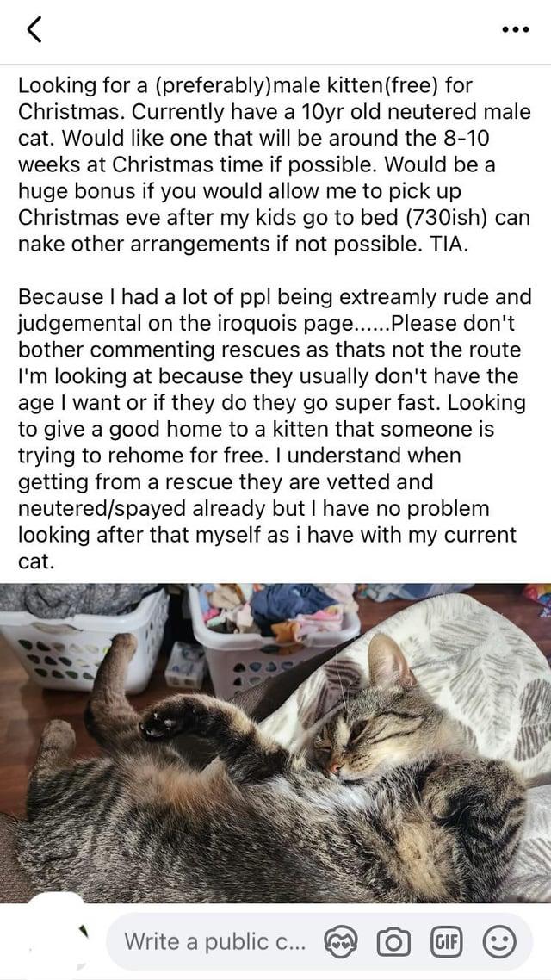Image resolution: width=551 pixels, height=980 pixels.
Task: Attach a photo with the camera icon
Action: [x=393, y=942]
